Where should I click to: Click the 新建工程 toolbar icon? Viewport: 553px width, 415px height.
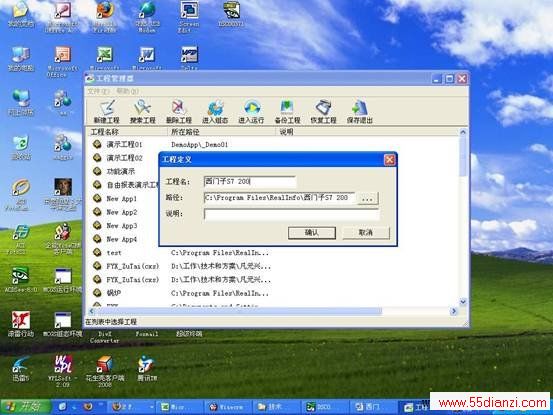point(107,112)
